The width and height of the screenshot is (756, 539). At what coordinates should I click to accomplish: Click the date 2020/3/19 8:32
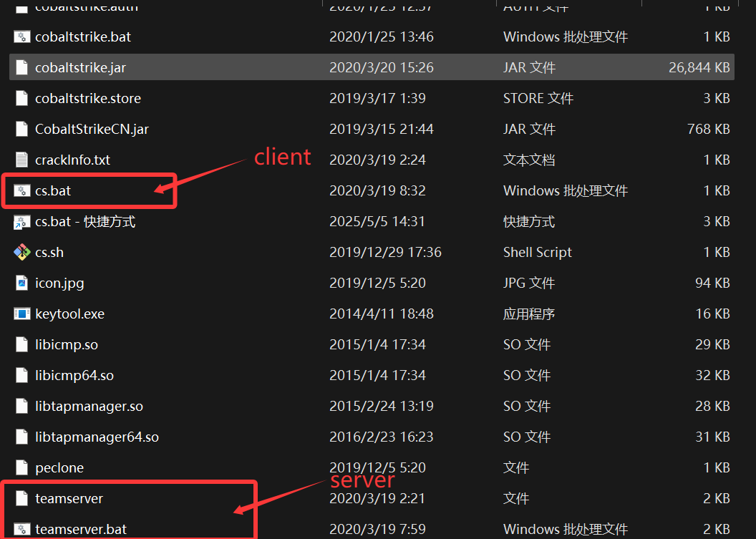click(377, 191)
